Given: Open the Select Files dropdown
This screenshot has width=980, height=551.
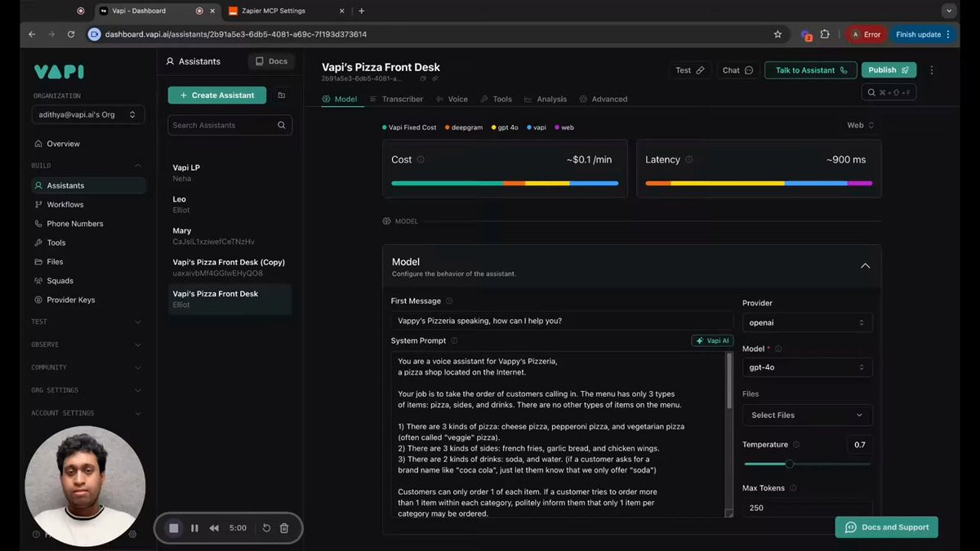Looking at the screenshot, I should (x=807, y=415).
